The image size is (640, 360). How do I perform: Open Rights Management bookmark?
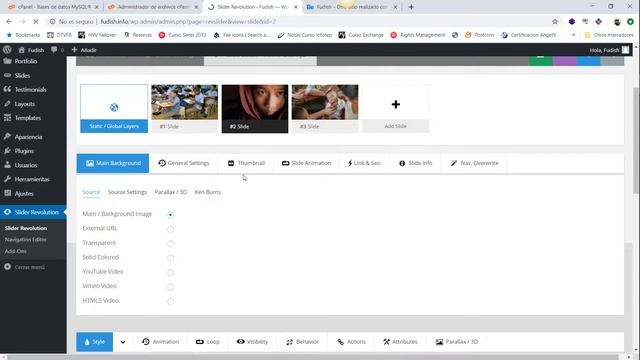418,35
